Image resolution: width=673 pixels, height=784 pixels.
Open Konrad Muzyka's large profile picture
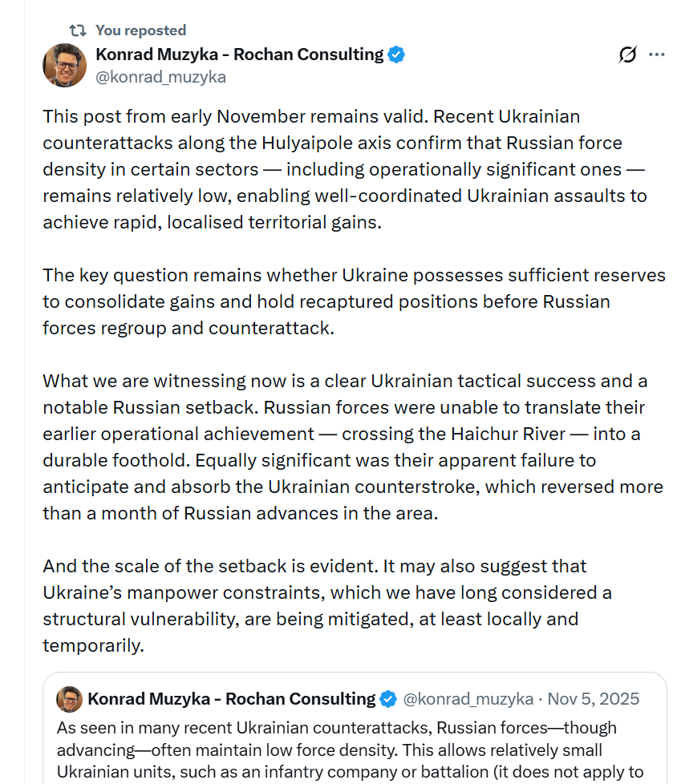[64, 66]
